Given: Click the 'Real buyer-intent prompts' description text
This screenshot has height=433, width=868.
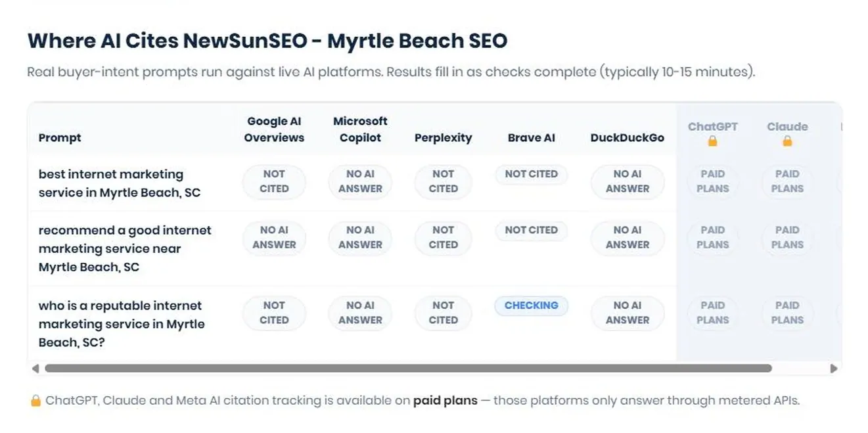Looking at the screenshot, I should point(391,72).
